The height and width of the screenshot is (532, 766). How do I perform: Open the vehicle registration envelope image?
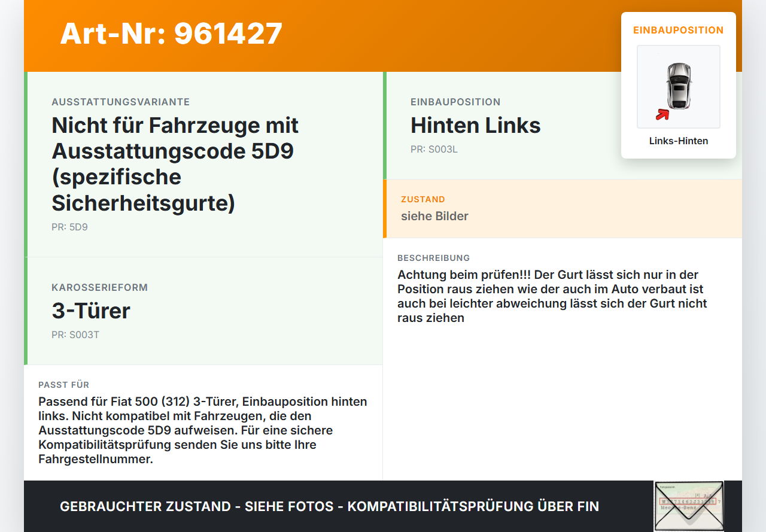(689, 506)
